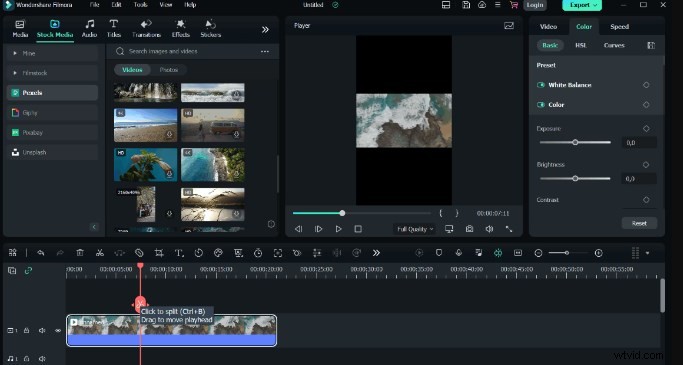Hide video track 1 eye icon
The height and width of the screenshot is (365, 683).
click(58, 331)
